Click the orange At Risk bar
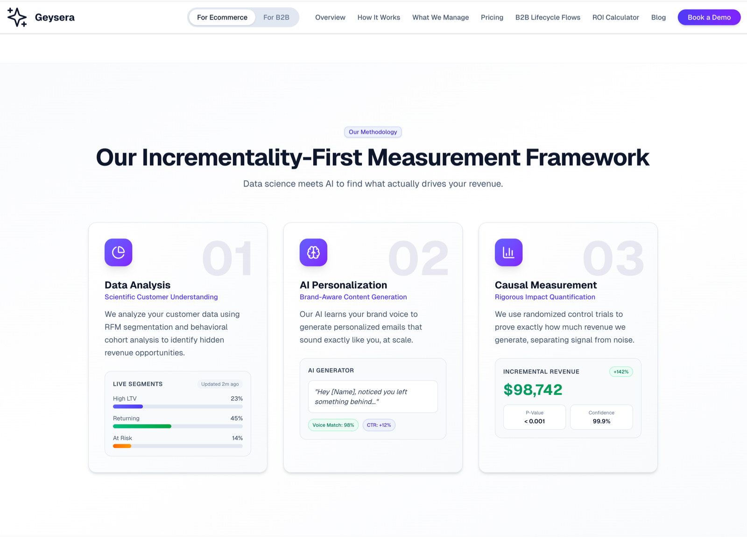Viewport: 747px width, 560px height. [122, 446]
